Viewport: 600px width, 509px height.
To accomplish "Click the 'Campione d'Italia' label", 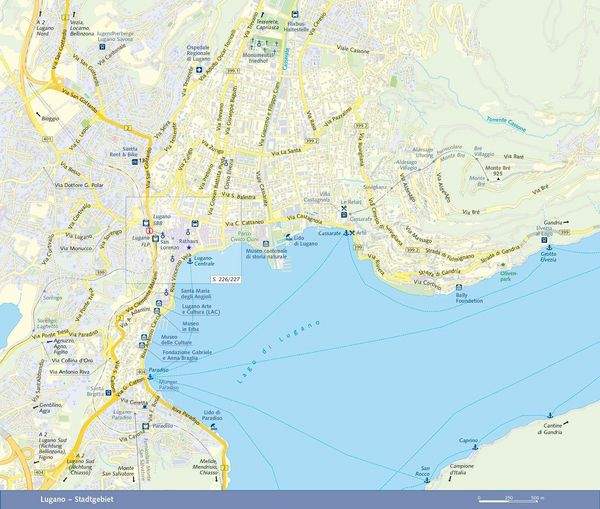I will (461, 469).
